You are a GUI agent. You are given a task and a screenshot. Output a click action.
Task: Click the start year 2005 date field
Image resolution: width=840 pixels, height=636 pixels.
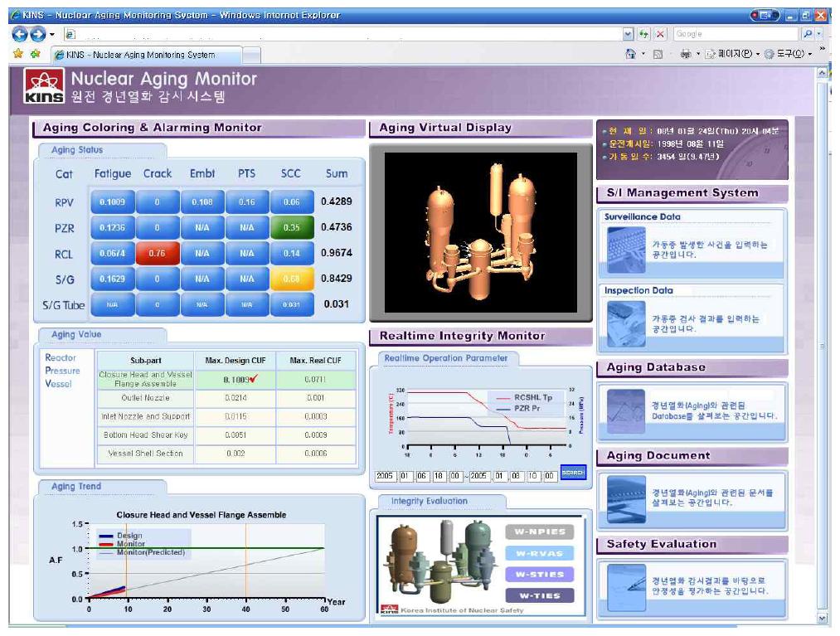pos(385,475)
